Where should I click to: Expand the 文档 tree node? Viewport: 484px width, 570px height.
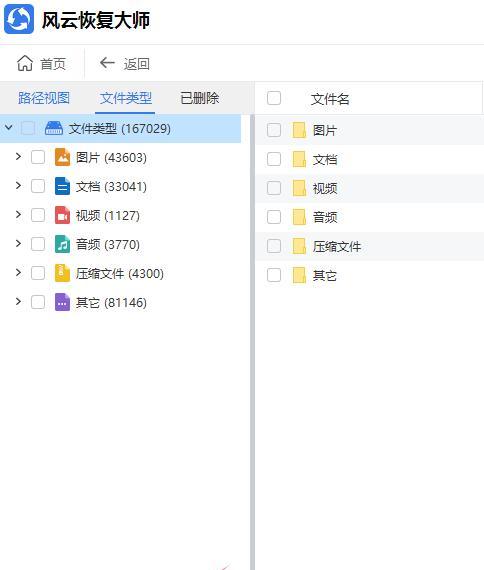click(18, 186)
